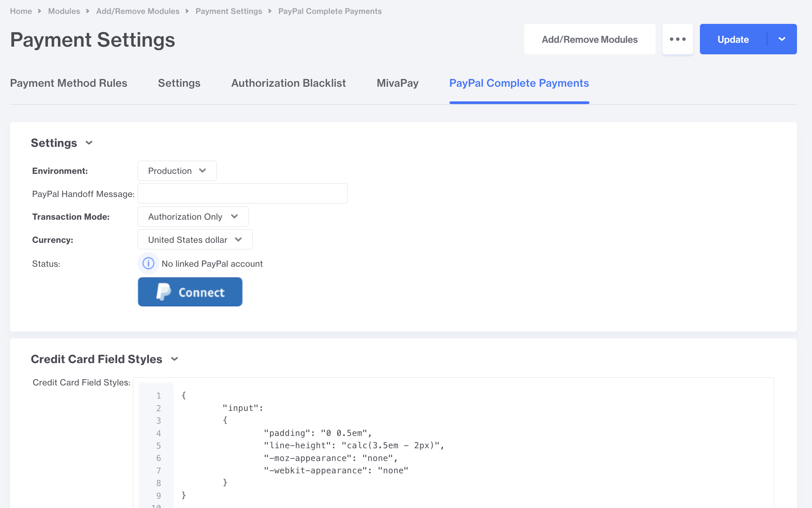Click the "-webkit-appearance" code line
The height and width of the screenshot is (508, 812).
[336, 471]
